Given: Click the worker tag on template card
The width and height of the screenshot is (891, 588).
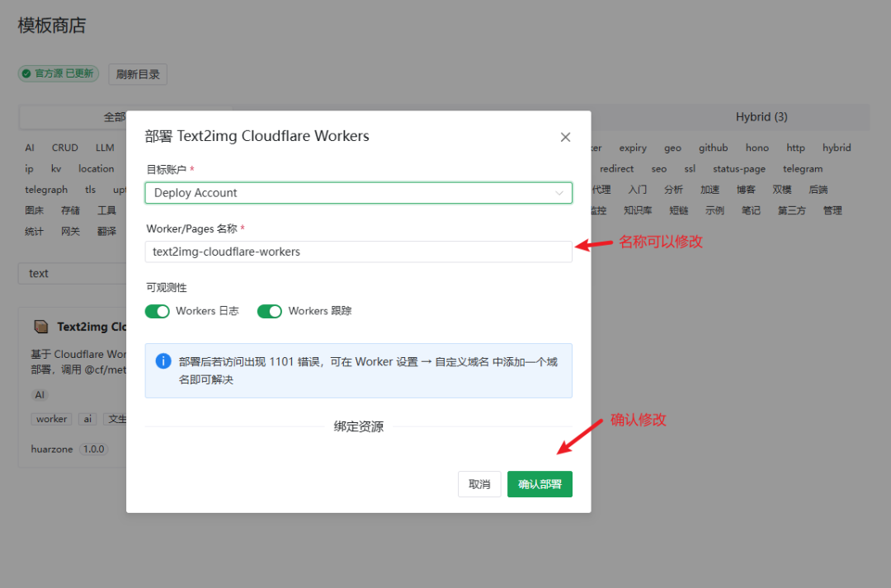Looking at the screenshot, I should 51,419.
